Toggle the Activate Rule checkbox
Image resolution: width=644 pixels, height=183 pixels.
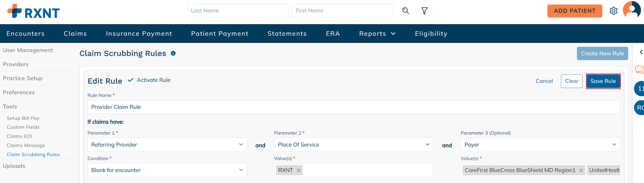point(130,80)
